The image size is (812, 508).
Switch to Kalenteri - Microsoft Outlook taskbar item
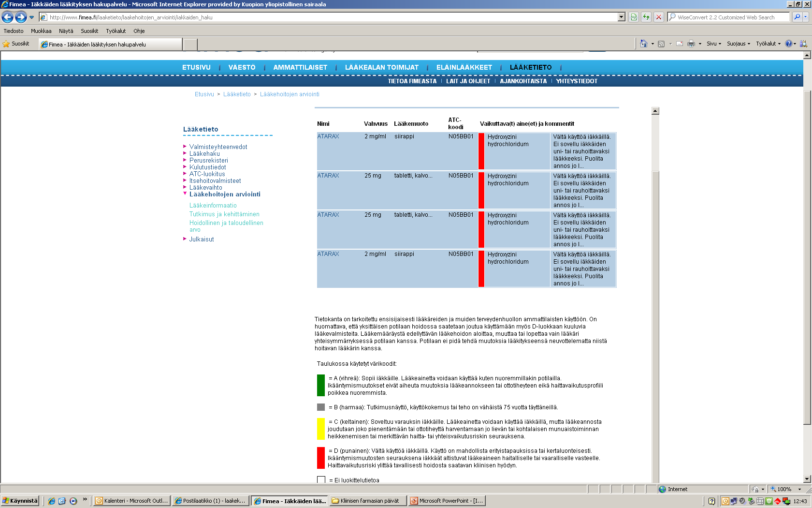tap(131, 501)
